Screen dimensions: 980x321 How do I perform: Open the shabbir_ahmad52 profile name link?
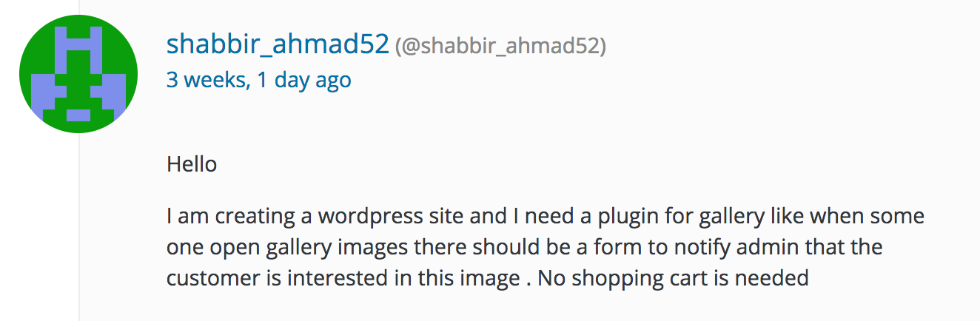coord(278,45)
